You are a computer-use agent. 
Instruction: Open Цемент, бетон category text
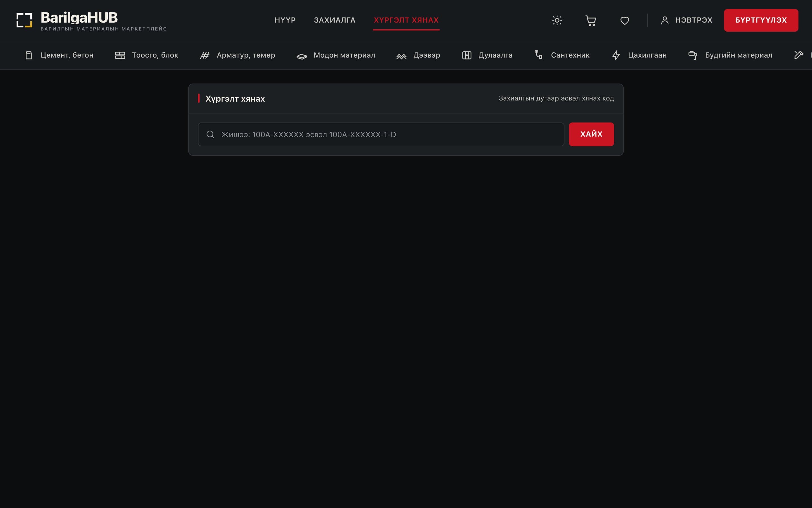67,55
